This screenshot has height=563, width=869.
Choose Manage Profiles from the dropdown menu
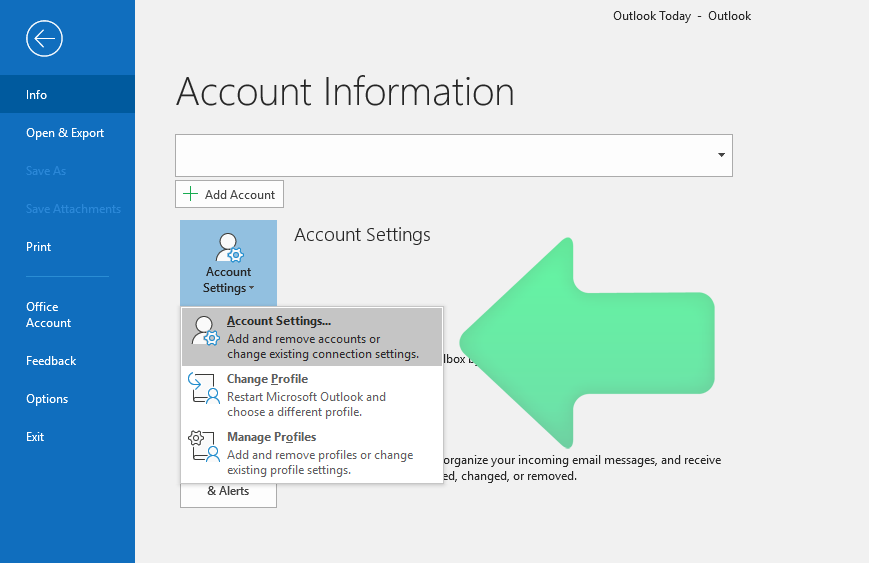click(312, 453)
